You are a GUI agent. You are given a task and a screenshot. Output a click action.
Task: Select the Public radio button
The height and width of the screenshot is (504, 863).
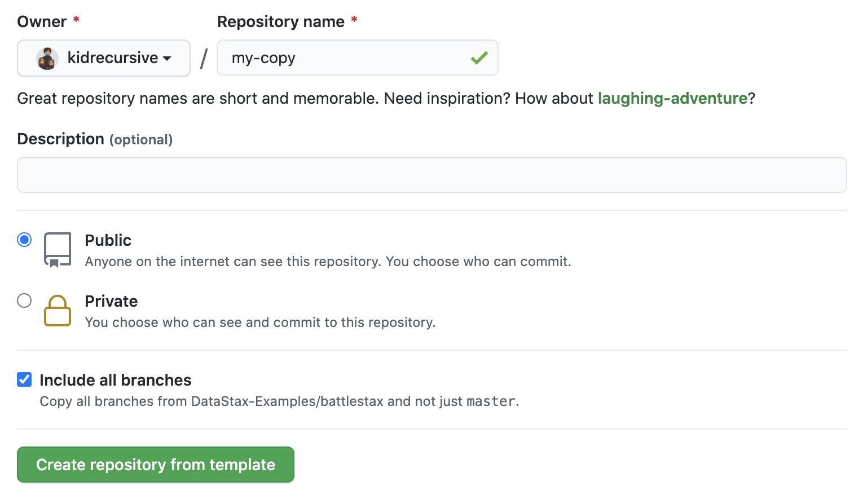[x=24, y=240]
